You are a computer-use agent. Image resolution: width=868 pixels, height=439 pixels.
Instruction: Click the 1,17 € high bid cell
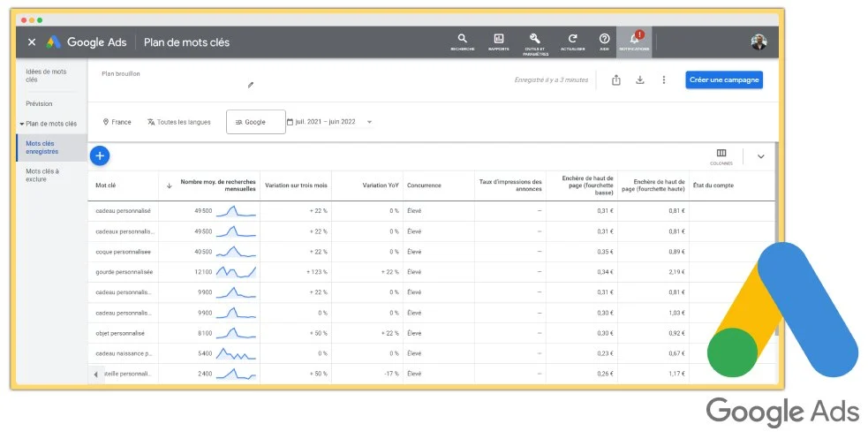pos(677,374)
